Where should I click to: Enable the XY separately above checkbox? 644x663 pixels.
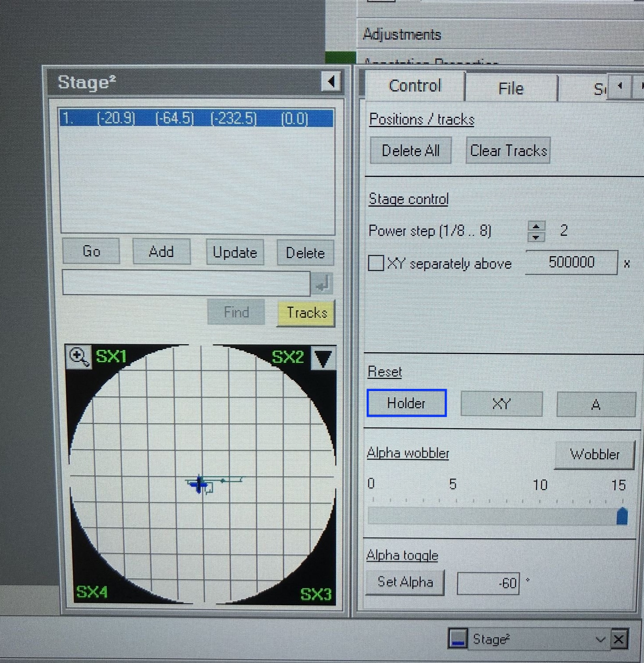click(x=376, y=263)
